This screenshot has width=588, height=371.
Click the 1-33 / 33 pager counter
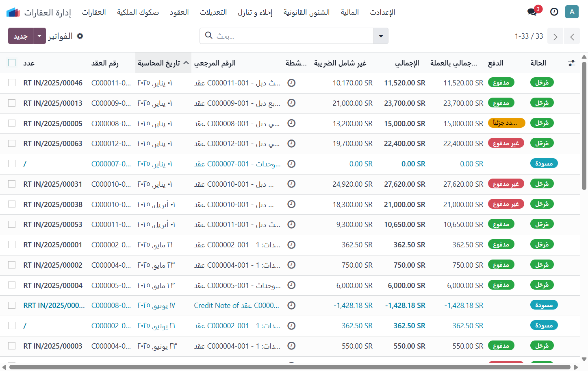(529, 36)
